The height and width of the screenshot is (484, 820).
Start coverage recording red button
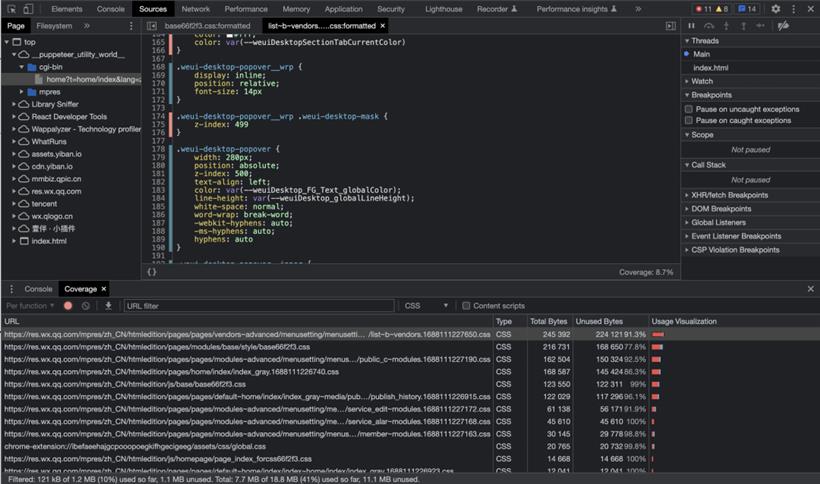pos(68,306)
